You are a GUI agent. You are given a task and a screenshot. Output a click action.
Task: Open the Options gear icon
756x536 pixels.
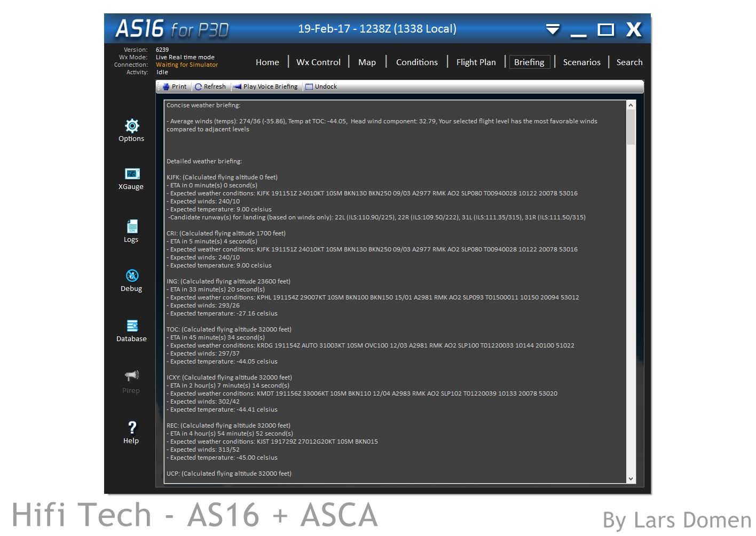click(132, 126)
